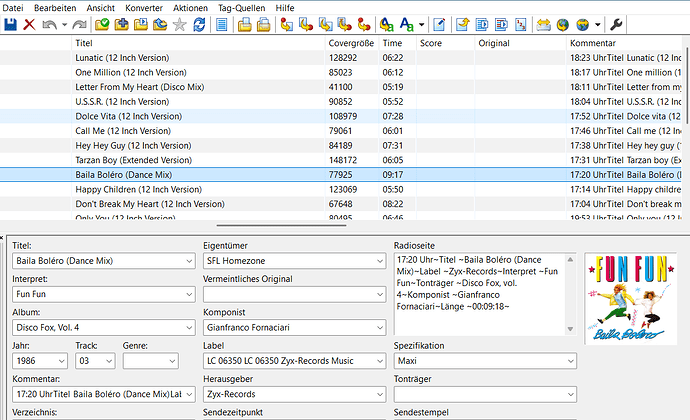Select the row 'Dolce Vita (12 Inch Version)'
The width and height of the screenshot is (690, 420).
[x=341, y=116]
